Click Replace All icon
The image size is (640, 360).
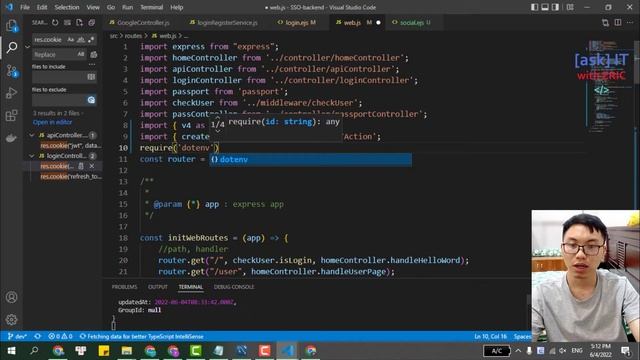point(93,54)
